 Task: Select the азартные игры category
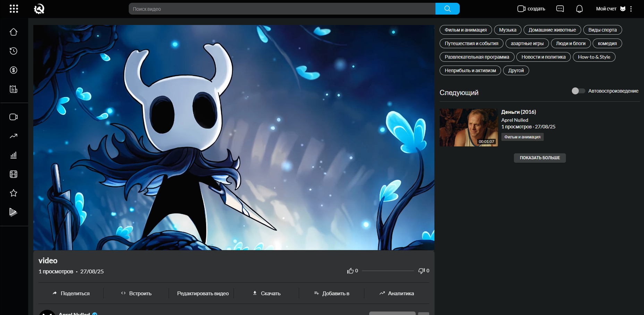(527, 43)
